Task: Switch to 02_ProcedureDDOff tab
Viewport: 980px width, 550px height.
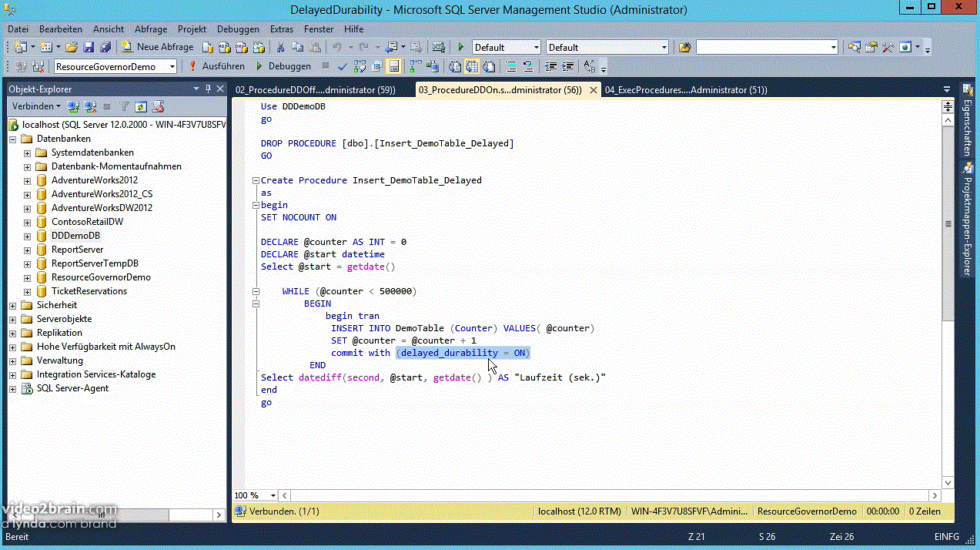Action: (316, 90)
